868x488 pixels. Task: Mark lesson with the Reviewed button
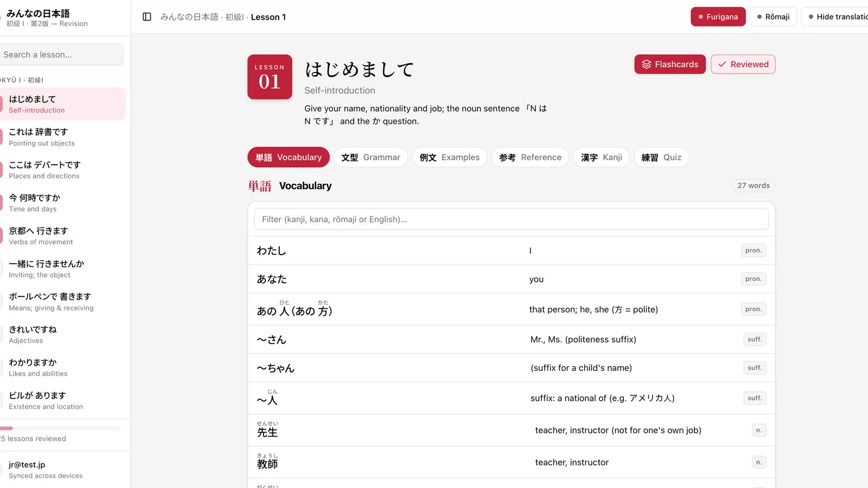(x=743, y=64)
